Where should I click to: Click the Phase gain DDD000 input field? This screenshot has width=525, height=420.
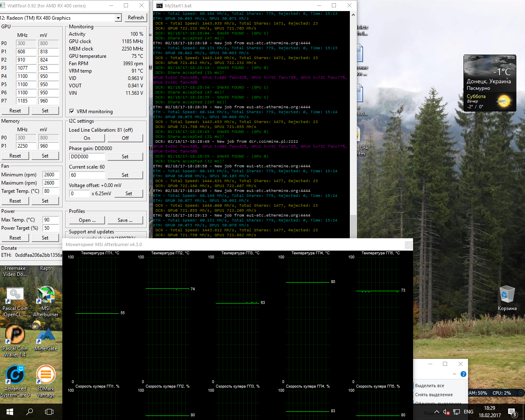click(87, 157)
